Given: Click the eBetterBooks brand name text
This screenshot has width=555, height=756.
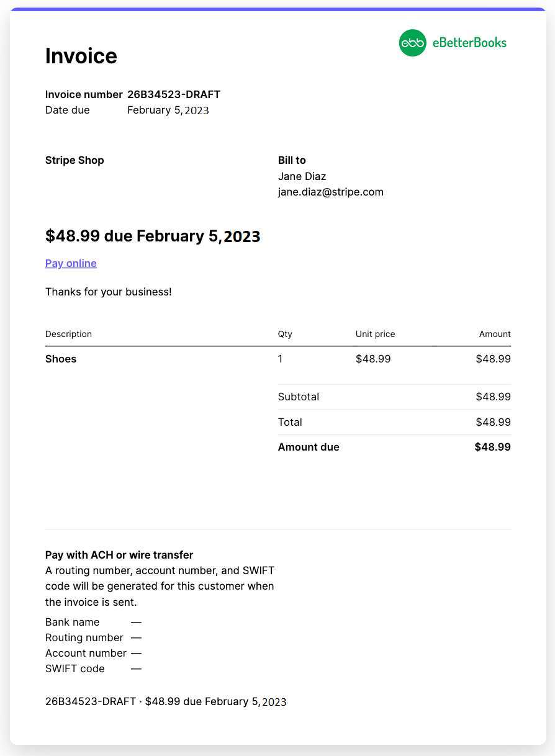Looking at the screenshot, I should [469, 43].
